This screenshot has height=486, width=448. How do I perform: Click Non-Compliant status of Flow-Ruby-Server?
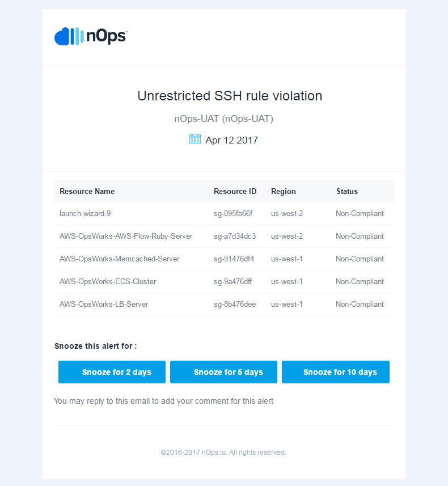[x=360, y=236]
